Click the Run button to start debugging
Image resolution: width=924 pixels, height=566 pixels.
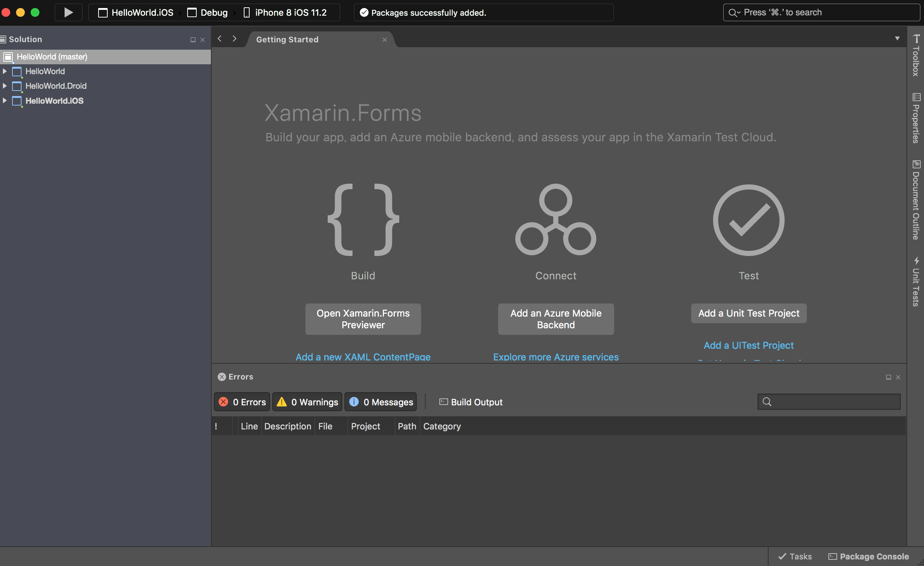click(x=68, y=12)
